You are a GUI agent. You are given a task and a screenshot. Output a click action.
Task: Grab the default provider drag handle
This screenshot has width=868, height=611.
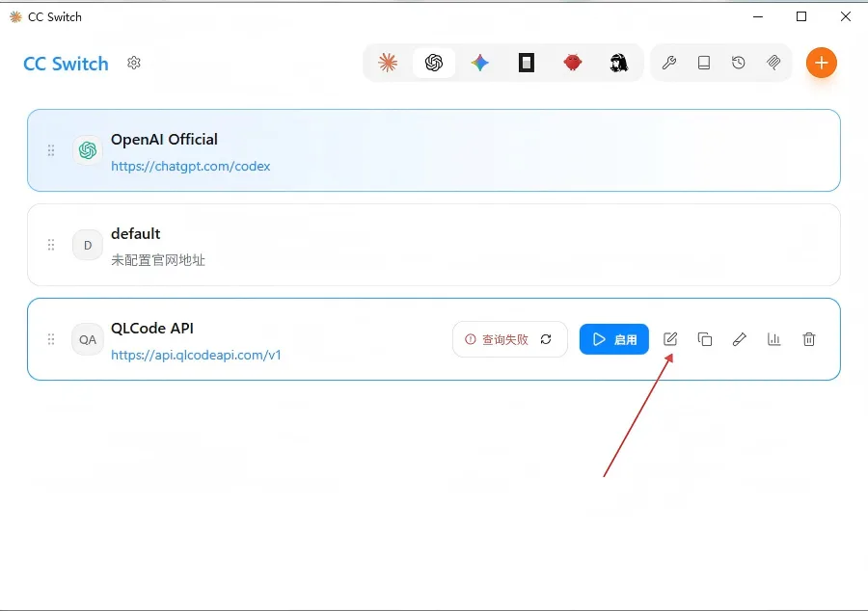point(51,245)
